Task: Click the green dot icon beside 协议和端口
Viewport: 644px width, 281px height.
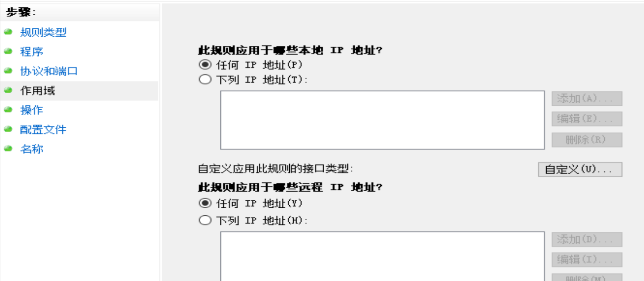Action: click(7, 70)
